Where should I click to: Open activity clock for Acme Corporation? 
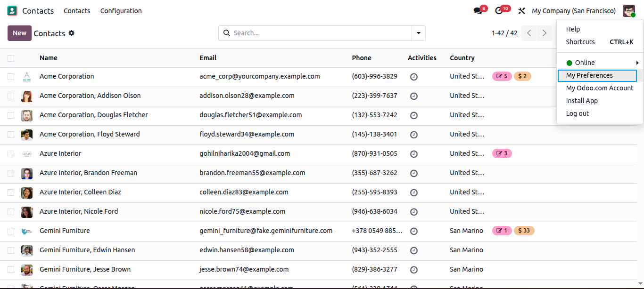(414, 77)
